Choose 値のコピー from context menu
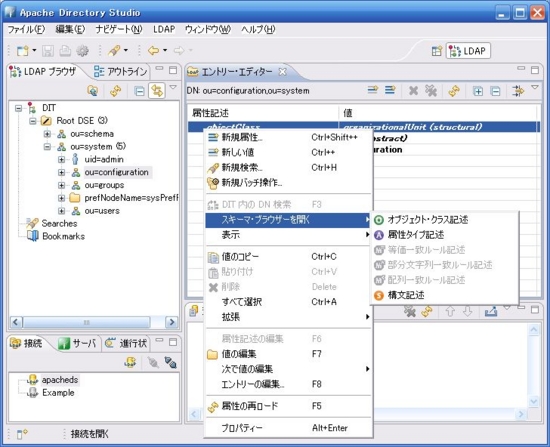Viewport: 550px width, 447px height. [x=288, y=257]
